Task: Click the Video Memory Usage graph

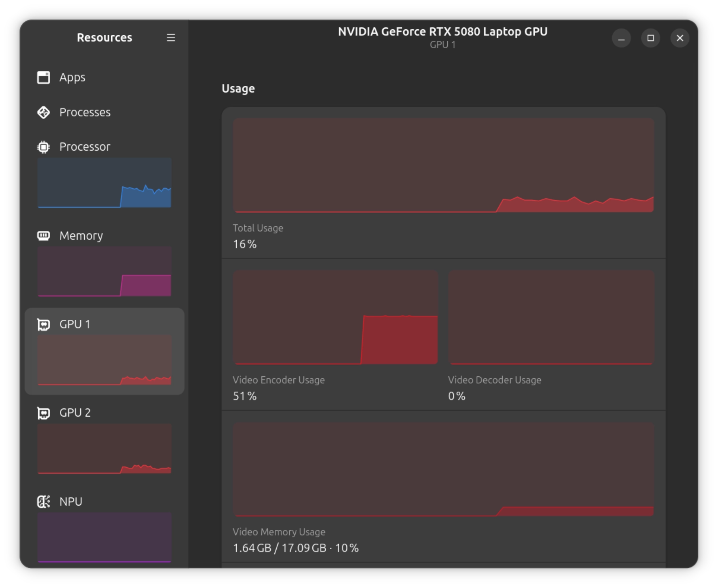Action: click(x=443, y=469)
